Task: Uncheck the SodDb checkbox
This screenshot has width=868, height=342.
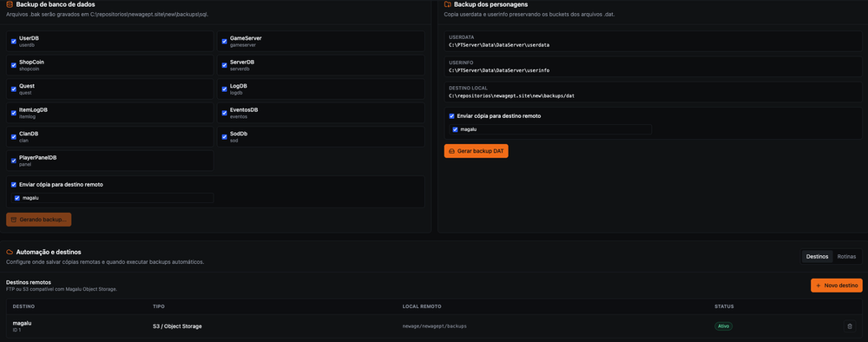Action: coord(225,136)
